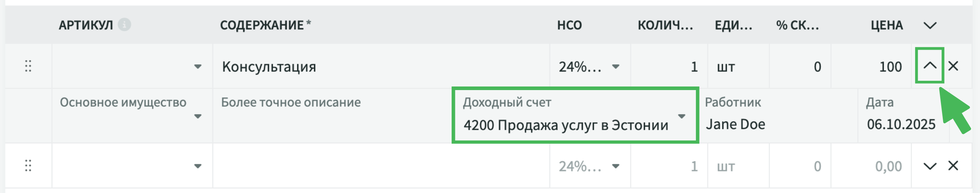Expand all rows via header chevron

929,25
